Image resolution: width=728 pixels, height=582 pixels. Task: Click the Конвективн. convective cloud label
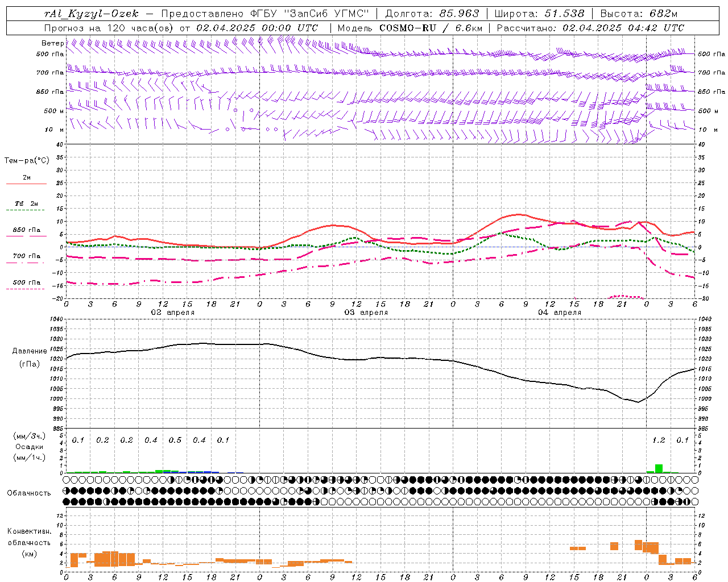(29, 531)
